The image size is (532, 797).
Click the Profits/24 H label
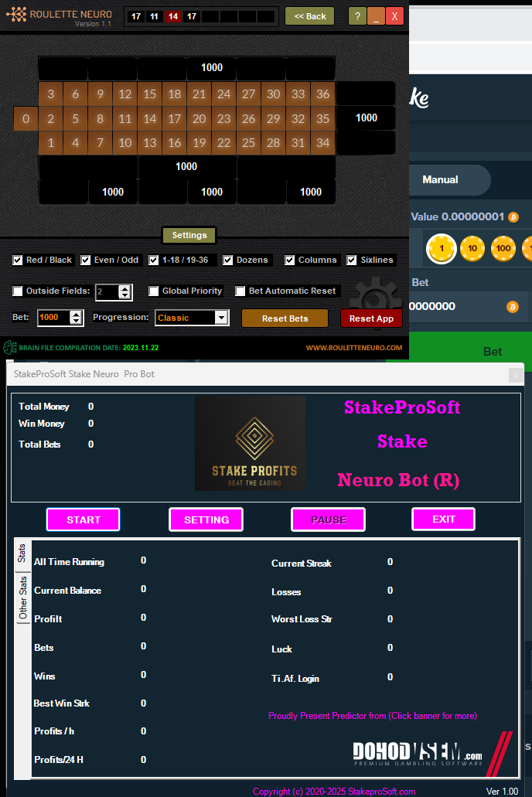59,760
